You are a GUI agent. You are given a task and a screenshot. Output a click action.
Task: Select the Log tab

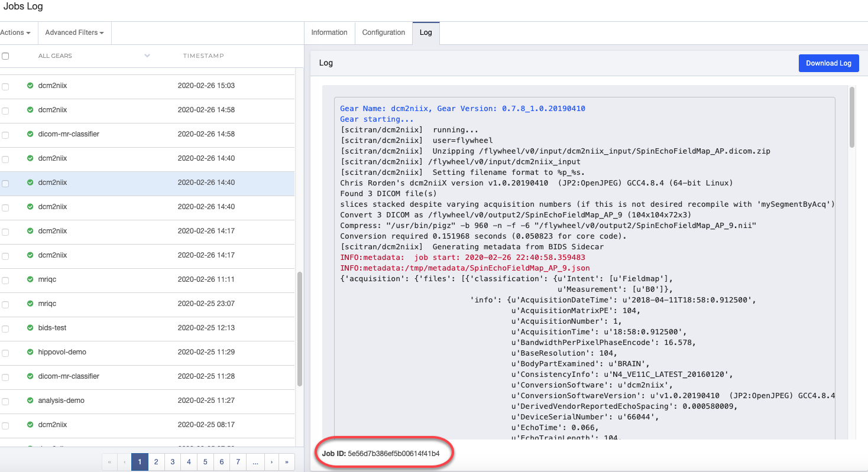click(x=426, y=32)
